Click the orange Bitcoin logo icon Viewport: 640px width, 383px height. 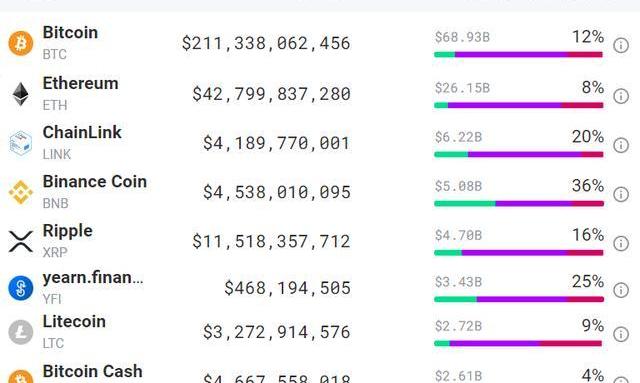tap(21, 43)
